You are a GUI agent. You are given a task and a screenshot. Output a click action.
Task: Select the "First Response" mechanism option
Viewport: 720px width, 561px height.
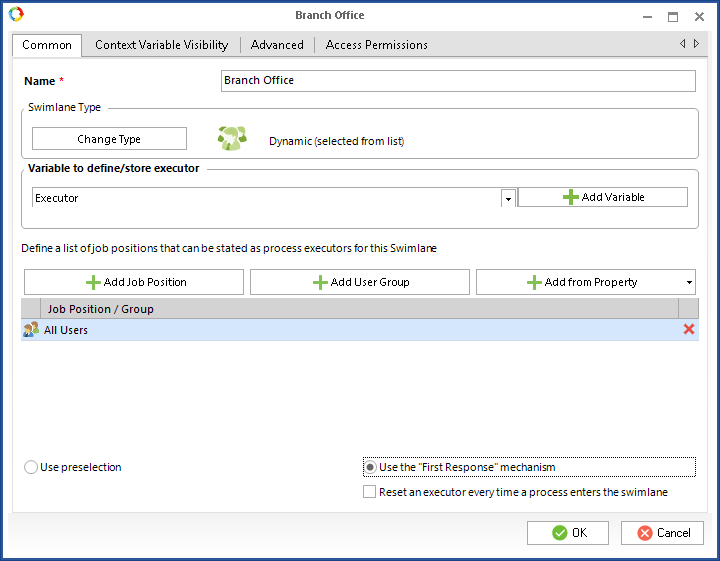click(x=371, y=467)
